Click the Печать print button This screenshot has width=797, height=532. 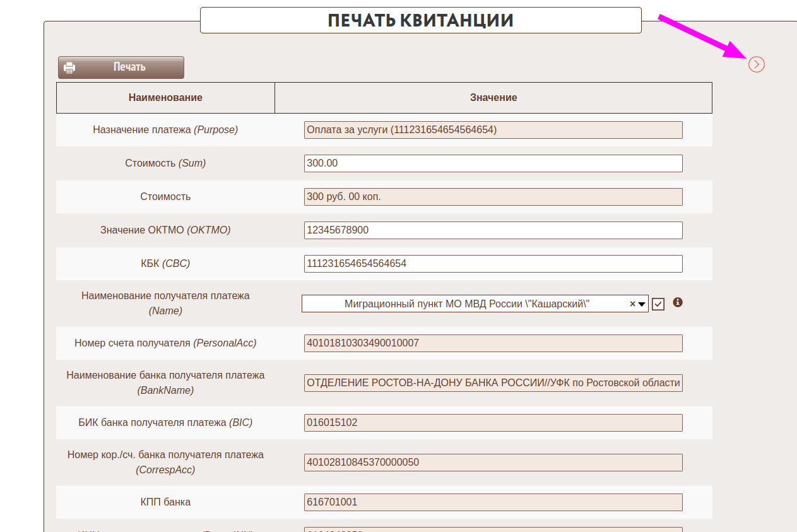pyautogui.click(x=121, y=68)
